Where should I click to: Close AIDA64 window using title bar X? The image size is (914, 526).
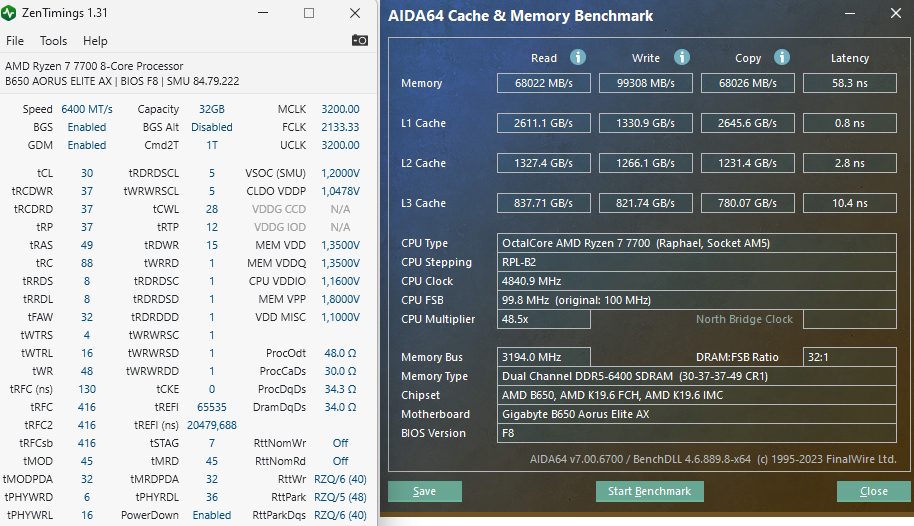[x=896, y=13]
